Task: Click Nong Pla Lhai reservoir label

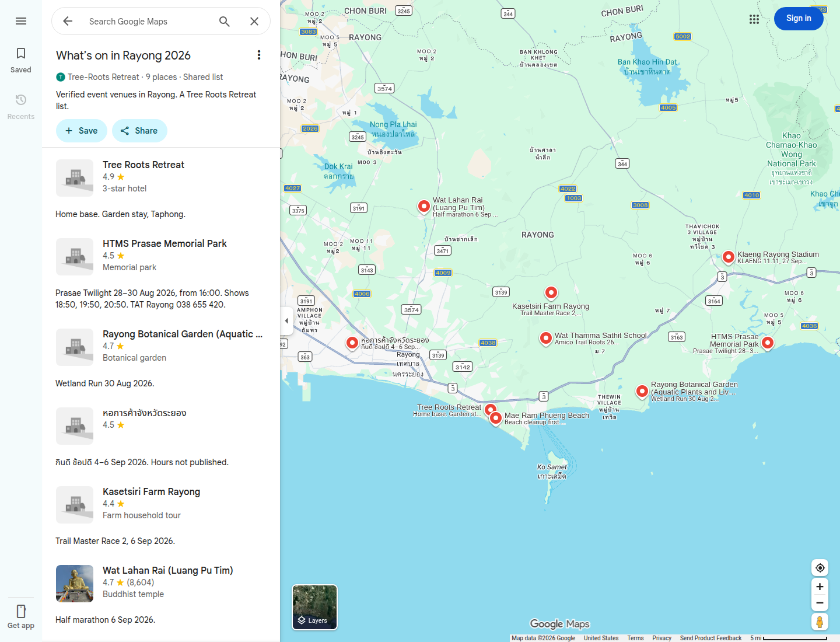Action: (393, 129)
